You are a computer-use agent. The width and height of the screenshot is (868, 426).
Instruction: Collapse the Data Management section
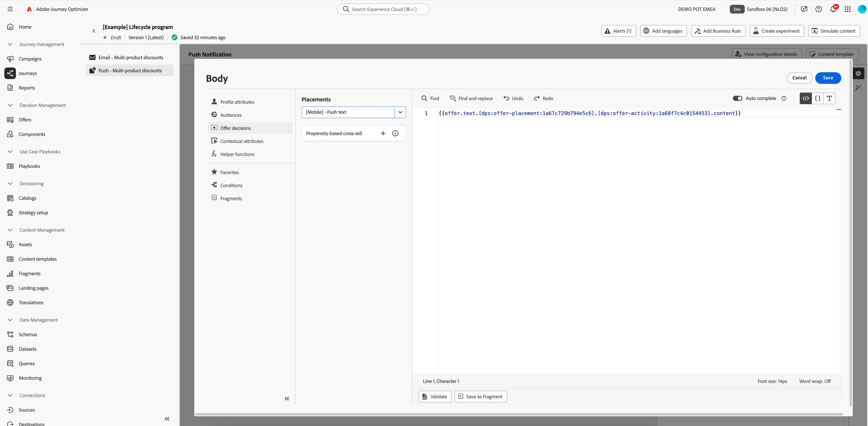(10, 320)
